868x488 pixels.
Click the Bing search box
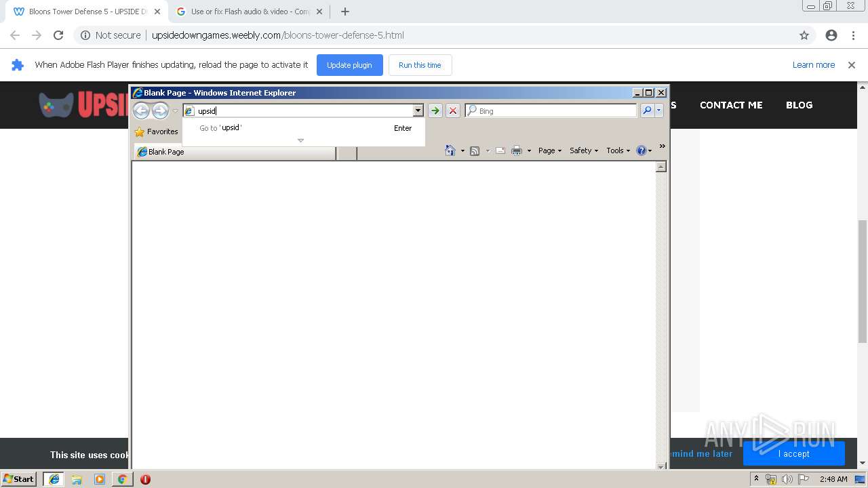click(x=556, y=110)
